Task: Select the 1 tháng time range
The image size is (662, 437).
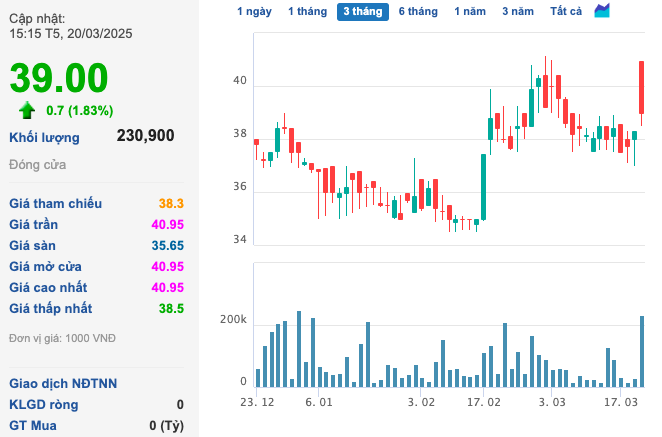Action: [306, 12]
